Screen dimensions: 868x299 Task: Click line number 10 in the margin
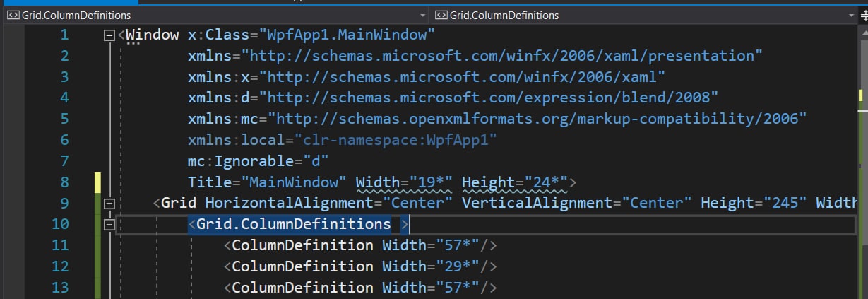point(60,225)
